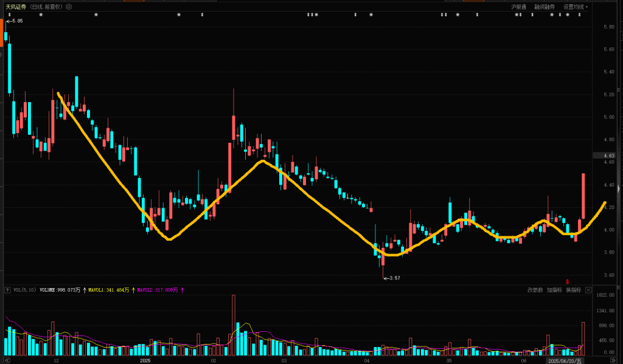
Task: Close the volume indicator panel
Action: [588, 290]
